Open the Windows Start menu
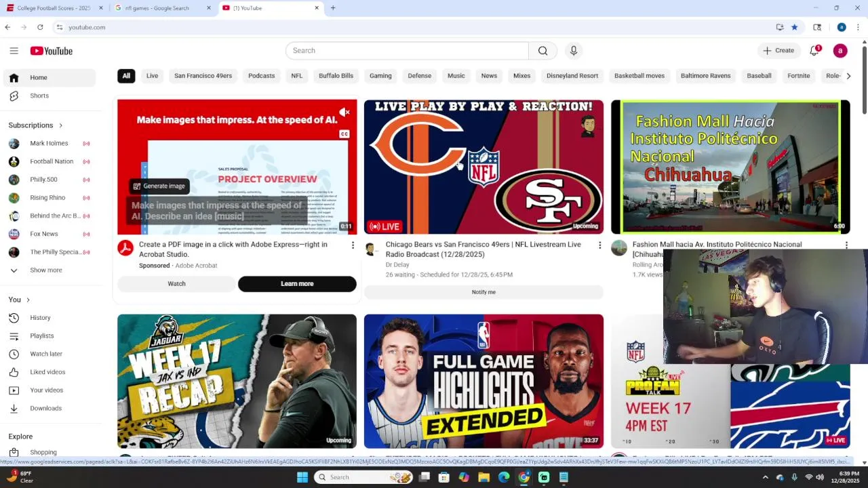The image size is (868, 488). click(302, 477)
